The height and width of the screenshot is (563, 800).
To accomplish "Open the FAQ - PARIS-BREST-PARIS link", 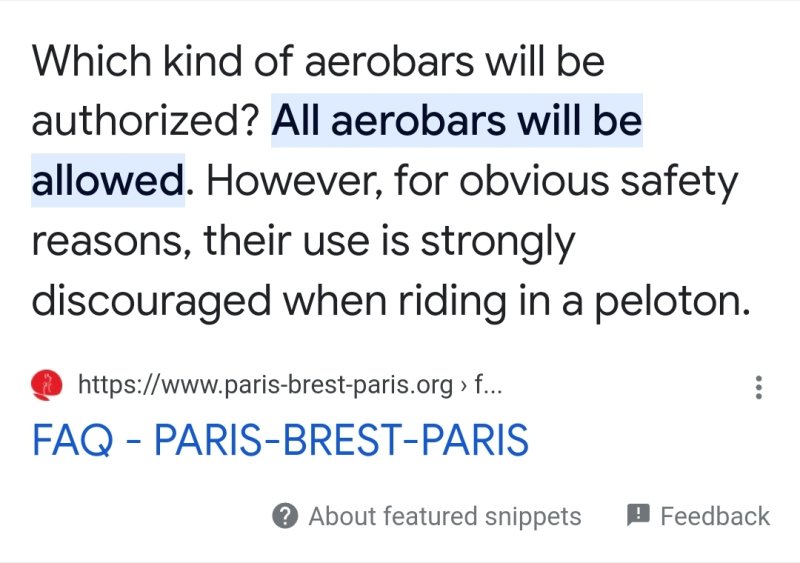I will pos(280,441).
